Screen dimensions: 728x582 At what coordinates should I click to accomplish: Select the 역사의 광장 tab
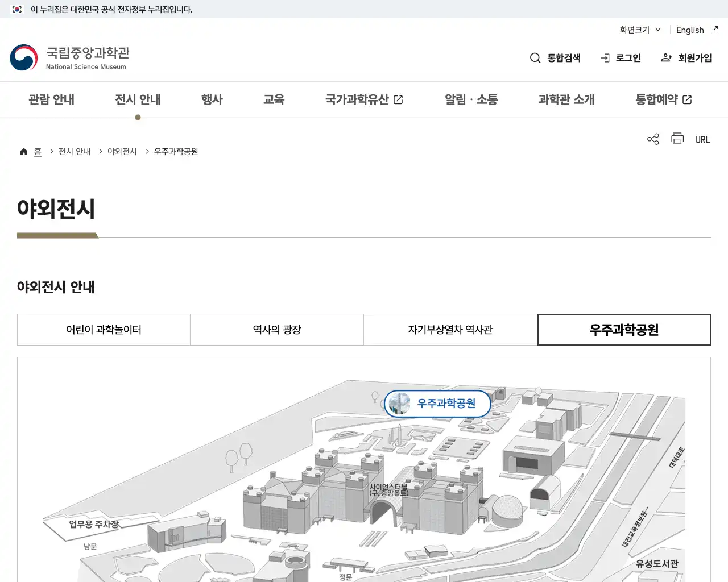point(277,330)
